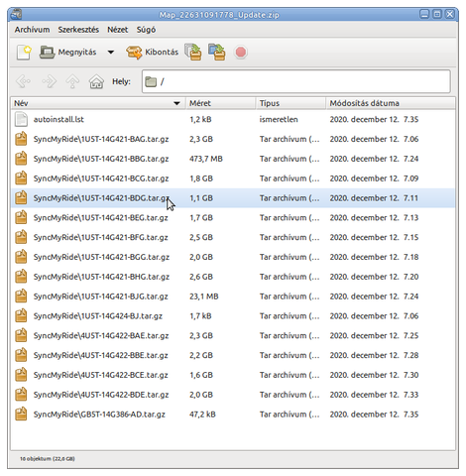This screenshot has width=466, height=476.
Task: Select the 1U5T-14G421-BAG.tar.gz archive icon
Action: click(x=21, y=139)
